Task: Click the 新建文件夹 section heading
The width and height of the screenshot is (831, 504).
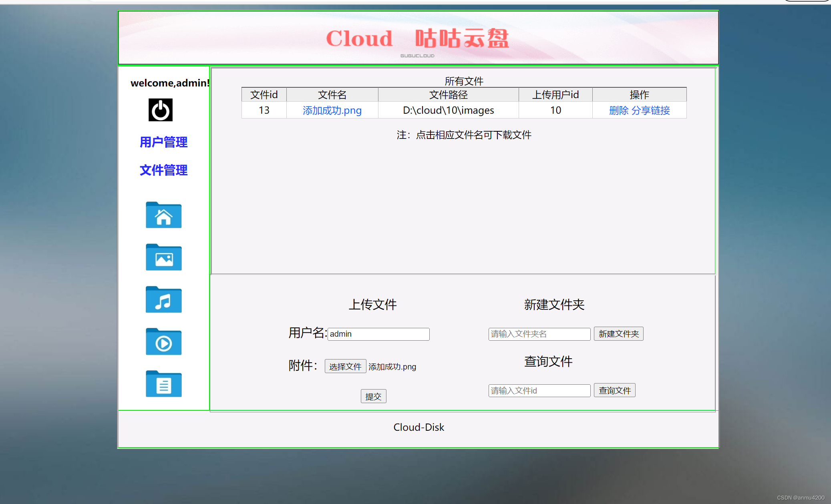Action: [554, 304]
